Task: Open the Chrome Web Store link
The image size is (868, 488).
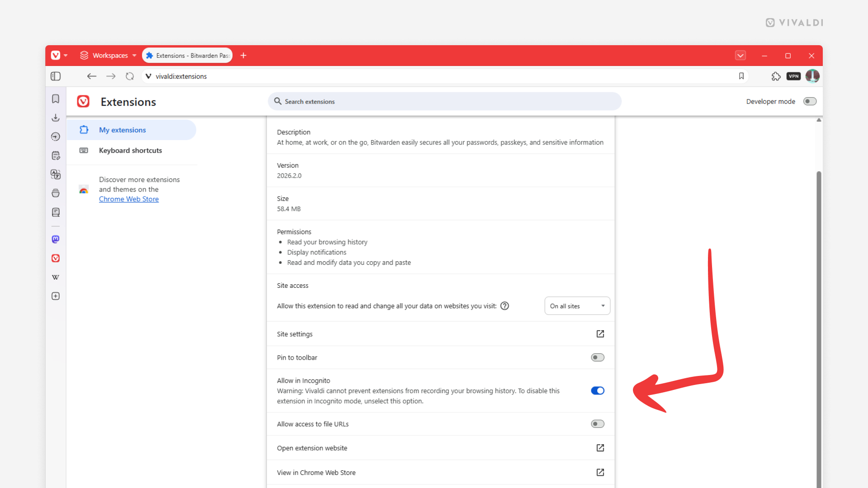Action: click(x=128, y=199)
